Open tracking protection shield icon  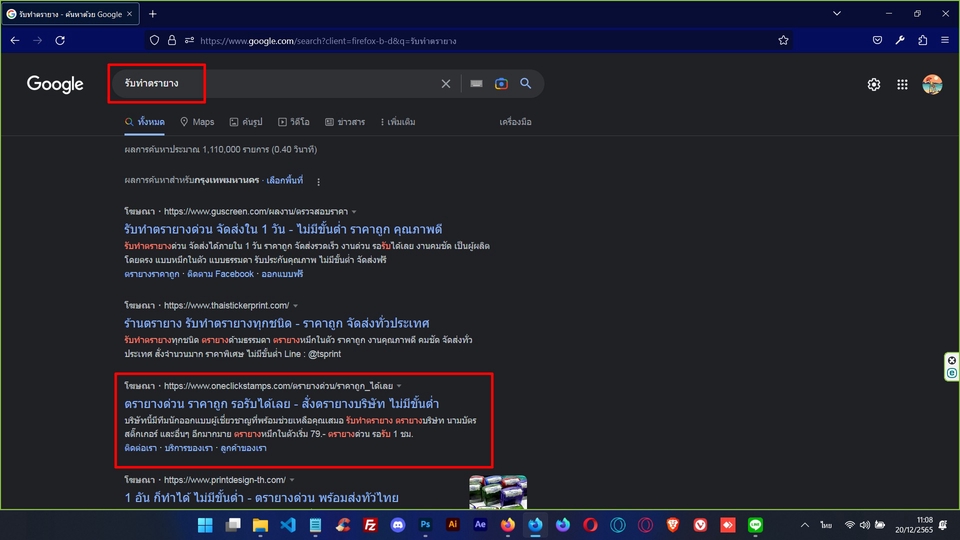(x=154, y=40)
